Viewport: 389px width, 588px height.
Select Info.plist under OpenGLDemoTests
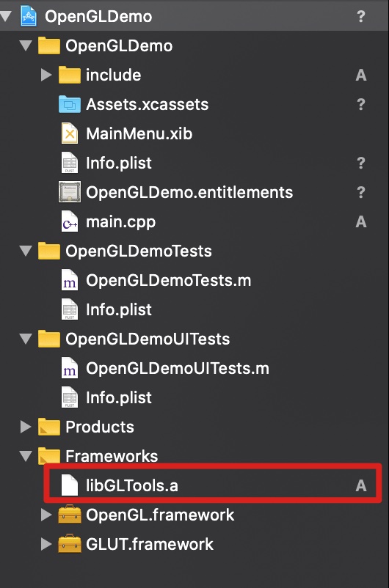pyautogui.click(x=119, y=309)
